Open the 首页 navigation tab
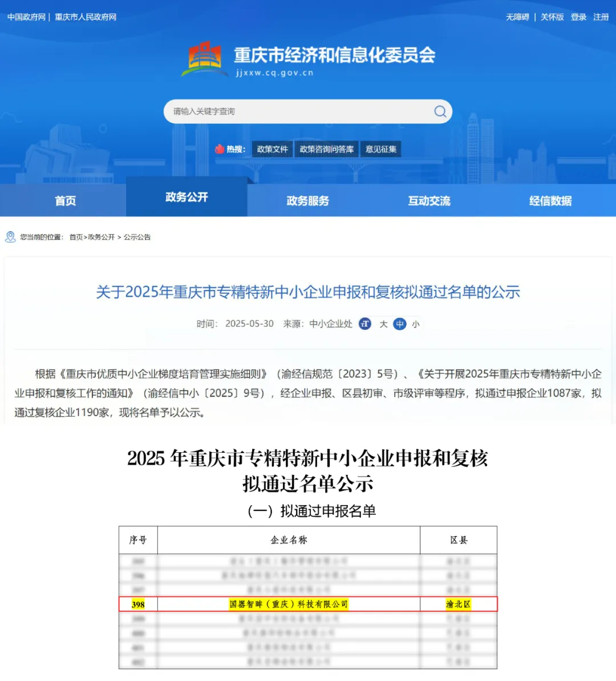This screenshot has height=681, width=616. [65, 201]
